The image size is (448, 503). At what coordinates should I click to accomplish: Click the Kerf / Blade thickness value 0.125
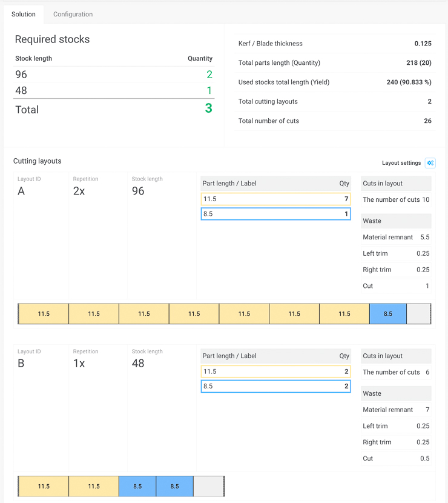pos(423,44)
